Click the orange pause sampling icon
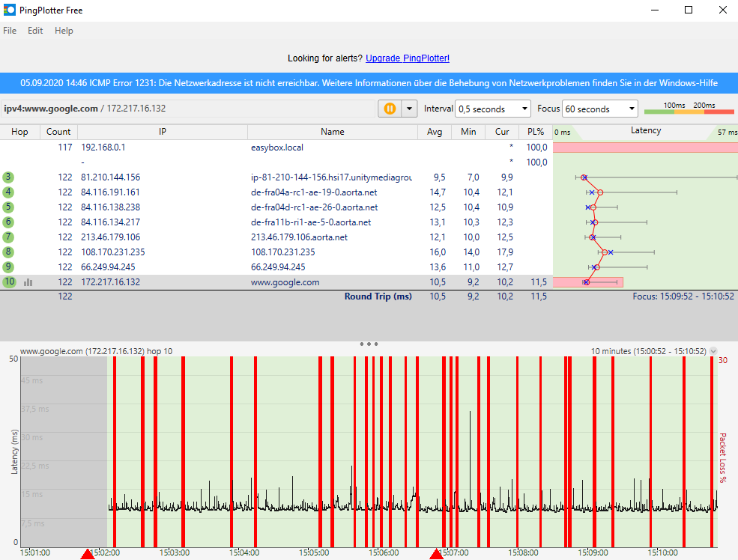The image size is (738, 560). [389, 108]
